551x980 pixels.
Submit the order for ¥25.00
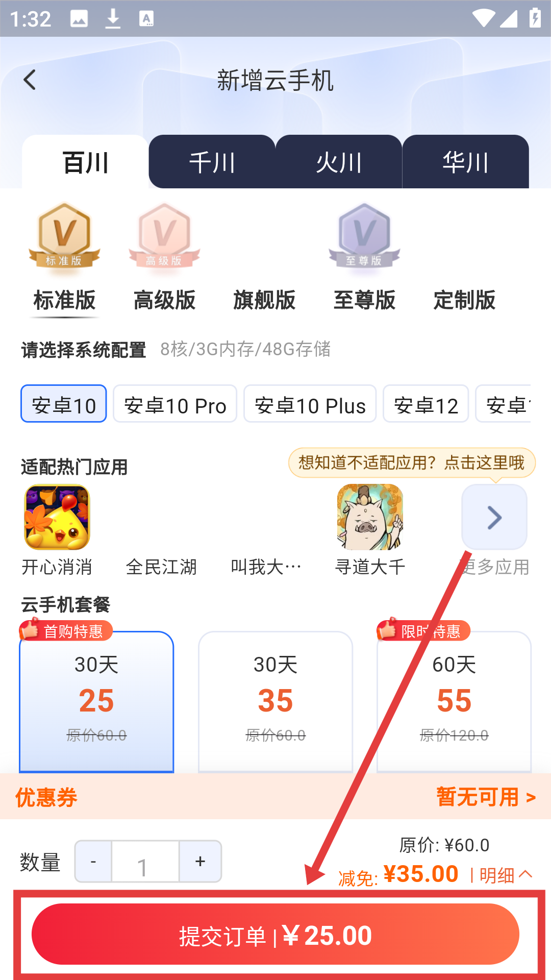(x=275, y=934)
